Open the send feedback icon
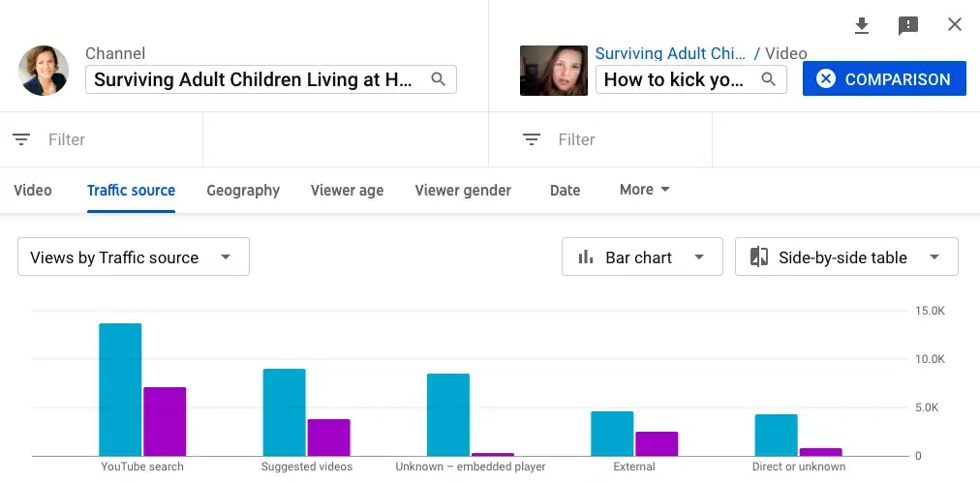Image resolution: width=980 pixels, height=484 pixels. [908, 25]
